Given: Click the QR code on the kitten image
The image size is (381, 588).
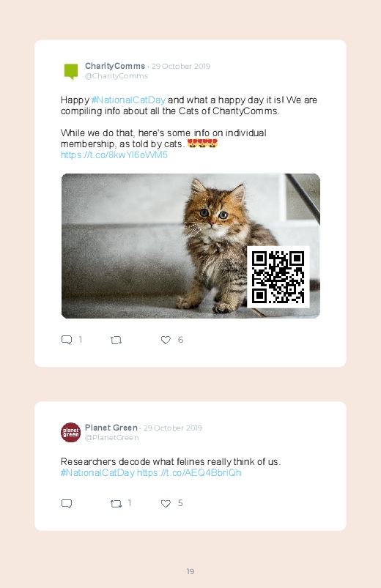Looking at the screenshot, I should coord(278,277).
